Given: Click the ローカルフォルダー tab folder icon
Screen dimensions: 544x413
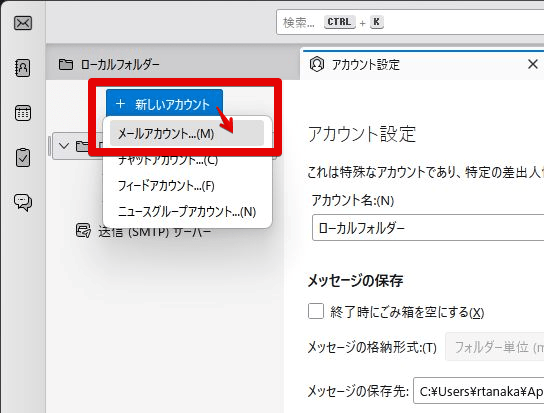Looking at the screenshot, I should 66,64.
